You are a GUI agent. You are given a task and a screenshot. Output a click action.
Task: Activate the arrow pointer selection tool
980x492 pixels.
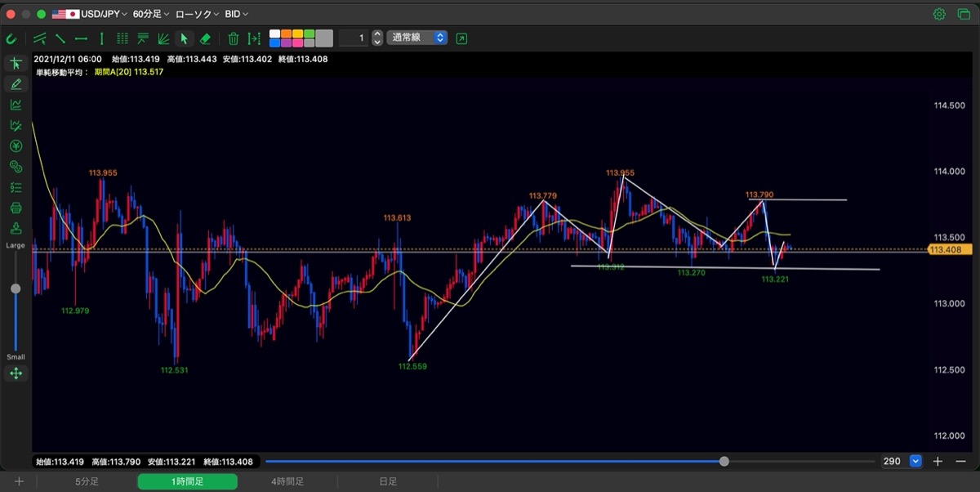point(184,38)
